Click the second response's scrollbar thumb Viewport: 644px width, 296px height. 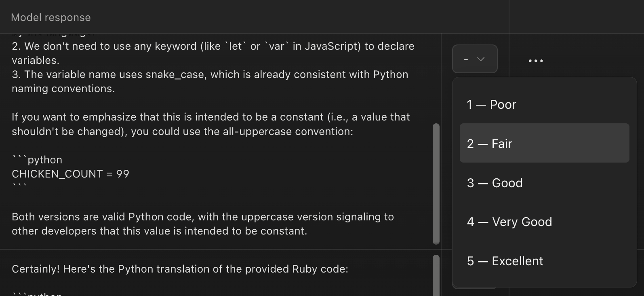[x=436, y=275]
